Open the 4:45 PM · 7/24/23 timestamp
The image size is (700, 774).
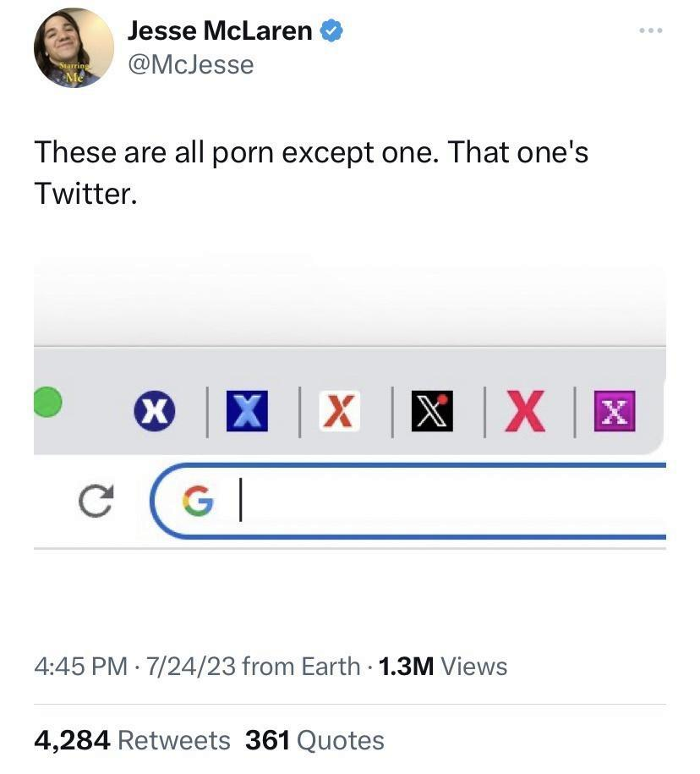pyautogui.click(x=135, y=667)
